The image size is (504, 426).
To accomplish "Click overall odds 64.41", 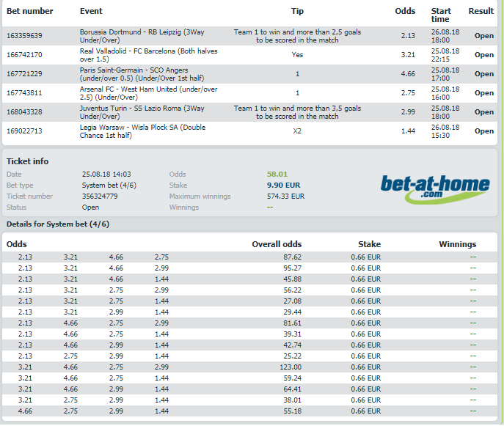I will (292, 389).
